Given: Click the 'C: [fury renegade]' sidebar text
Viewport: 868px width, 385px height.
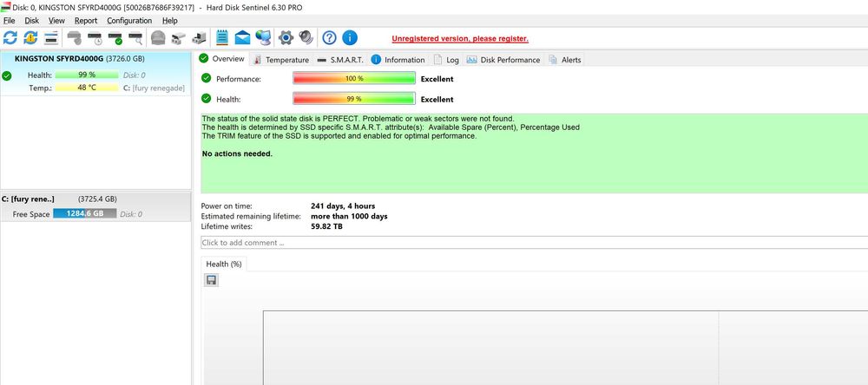Looking at the screenshot, I should [x=154, y=88].
